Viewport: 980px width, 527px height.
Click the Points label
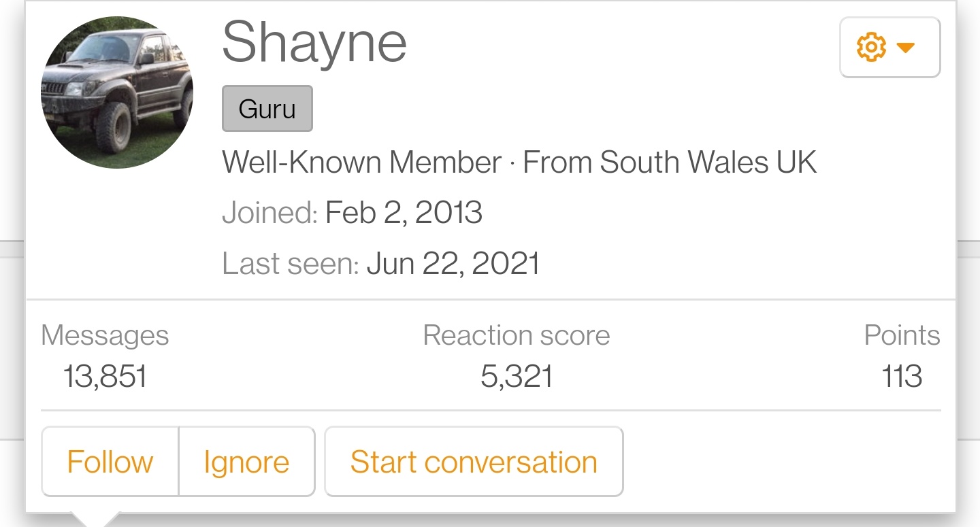tap(902, 335)
